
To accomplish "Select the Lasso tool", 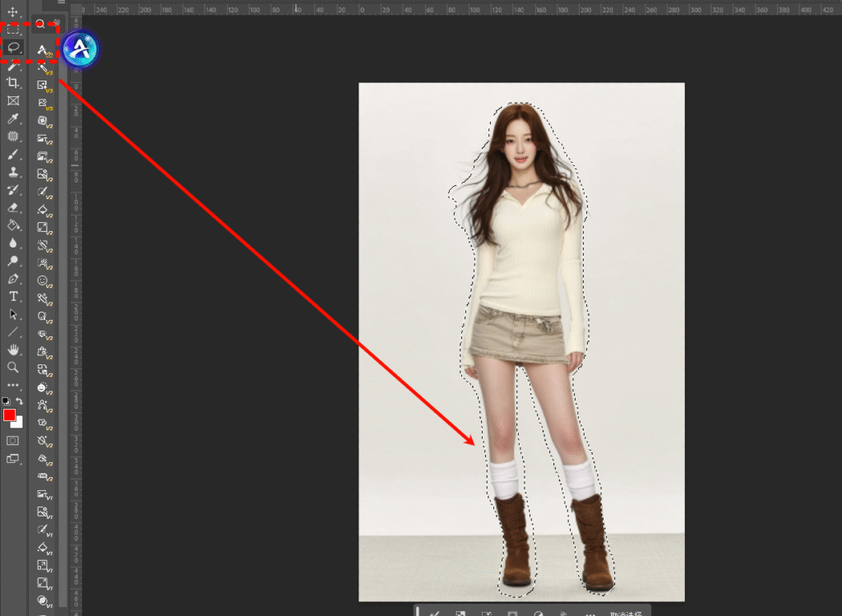I will [x=13, y=48].
